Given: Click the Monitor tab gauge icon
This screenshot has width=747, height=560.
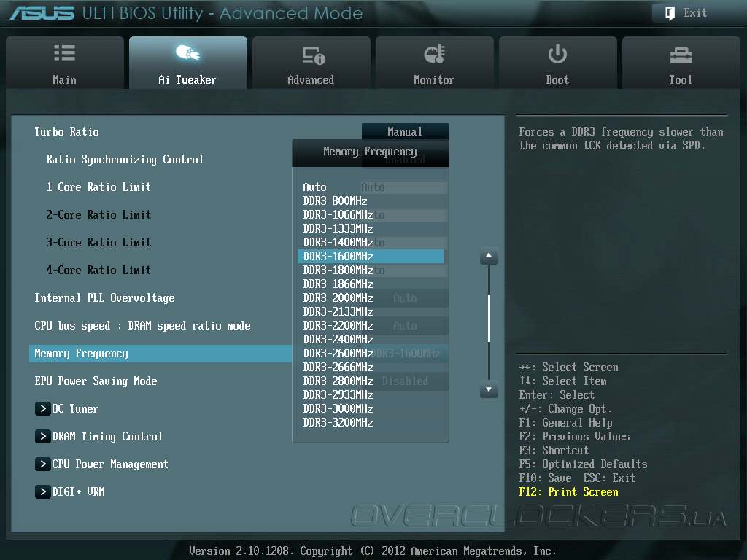Looking at the screenshot, I should click(x=435, y=54).
